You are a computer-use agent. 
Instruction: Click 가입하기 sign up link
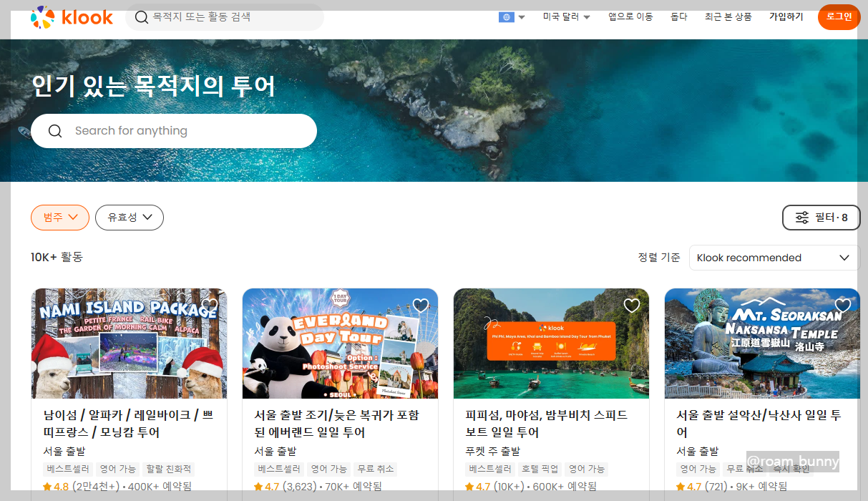point(786,16)
